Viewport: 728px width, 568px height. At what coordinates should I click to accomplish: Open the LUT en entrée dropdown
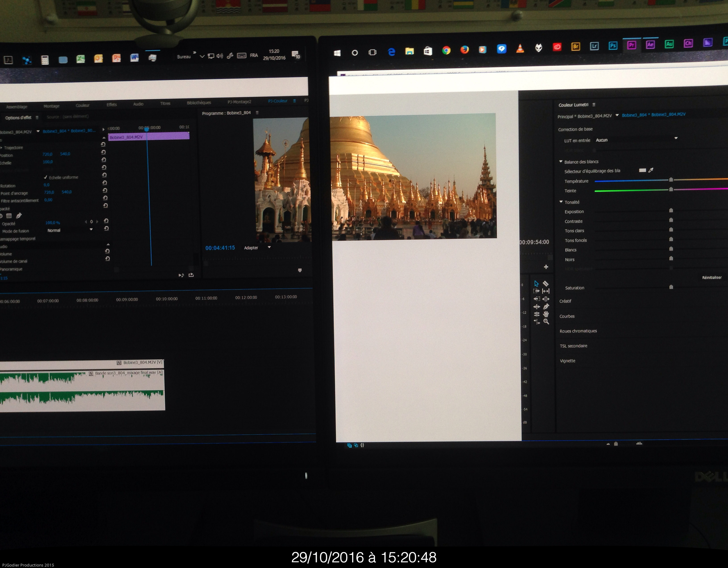point(676,138)
